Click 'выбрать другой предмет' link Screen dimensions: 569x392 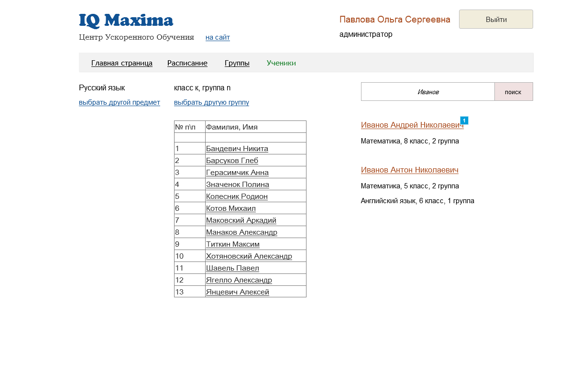pos(120,102)
